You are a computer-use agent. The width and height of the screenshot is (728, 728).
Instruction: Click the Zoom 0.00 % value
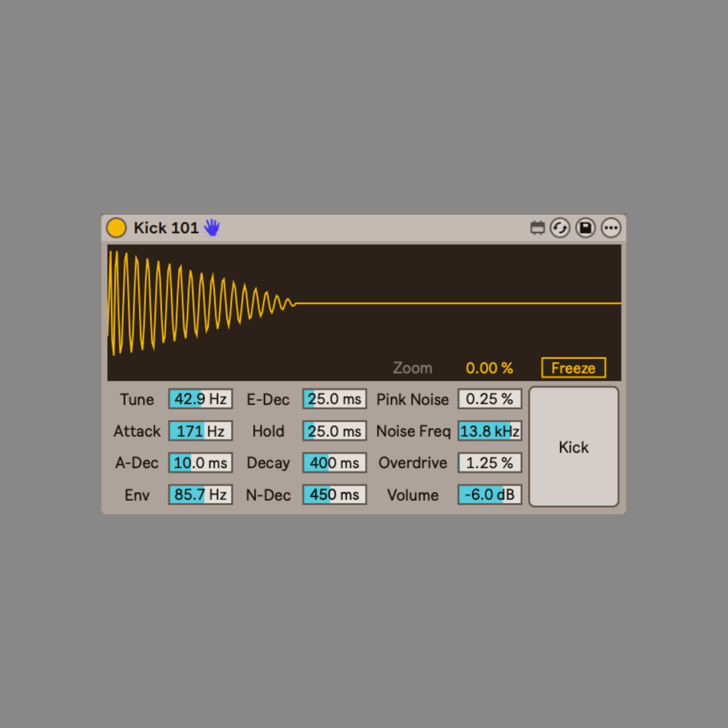pyautogui.click(x=489, y=368)
